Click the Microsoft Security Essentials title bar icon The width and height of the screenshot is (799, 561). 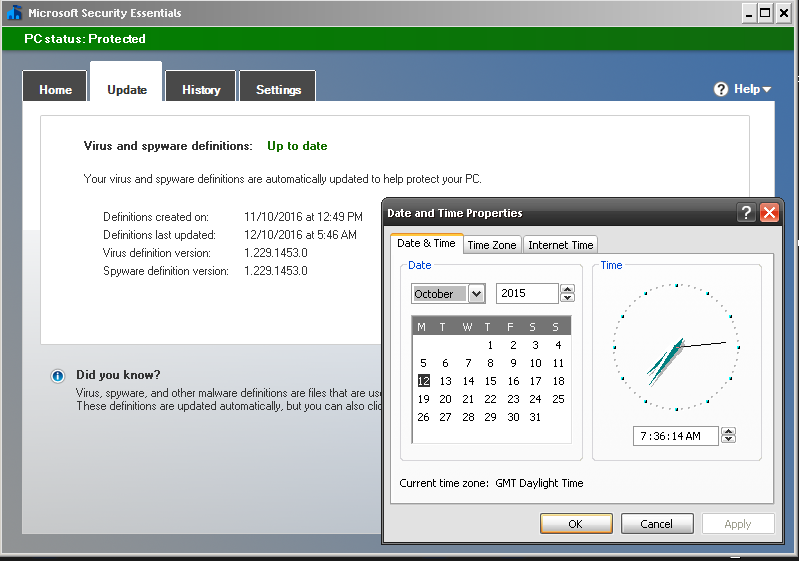point(15,13)
